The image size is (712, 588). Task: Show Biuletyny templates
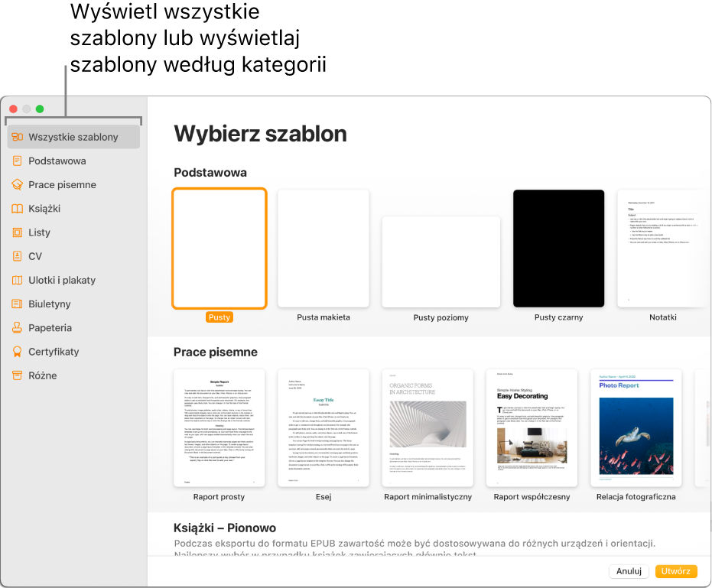(50, 304)
